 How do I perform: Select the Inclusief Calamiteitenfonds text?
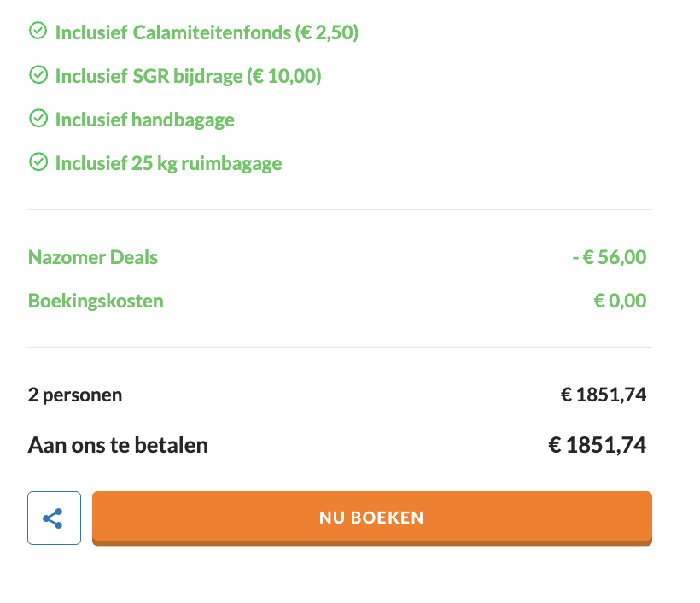coord(207,32)
